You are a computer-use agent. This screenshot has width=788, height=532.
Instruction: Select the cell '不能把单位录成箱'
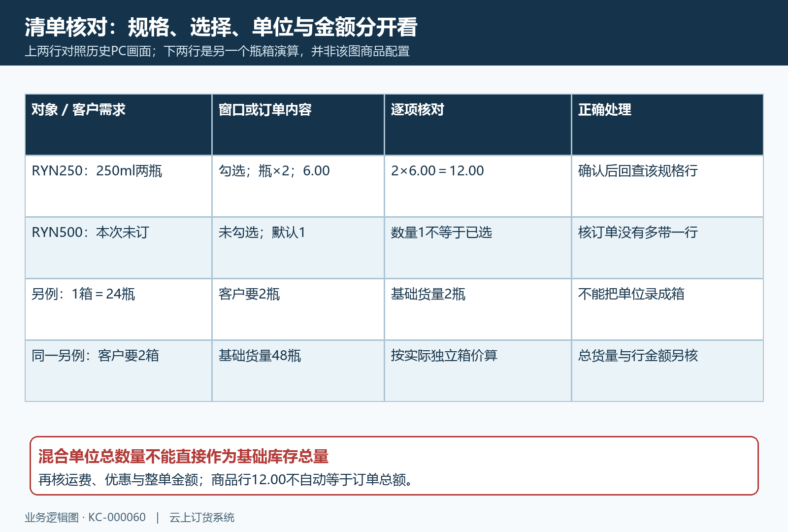(x=667, y=309)
